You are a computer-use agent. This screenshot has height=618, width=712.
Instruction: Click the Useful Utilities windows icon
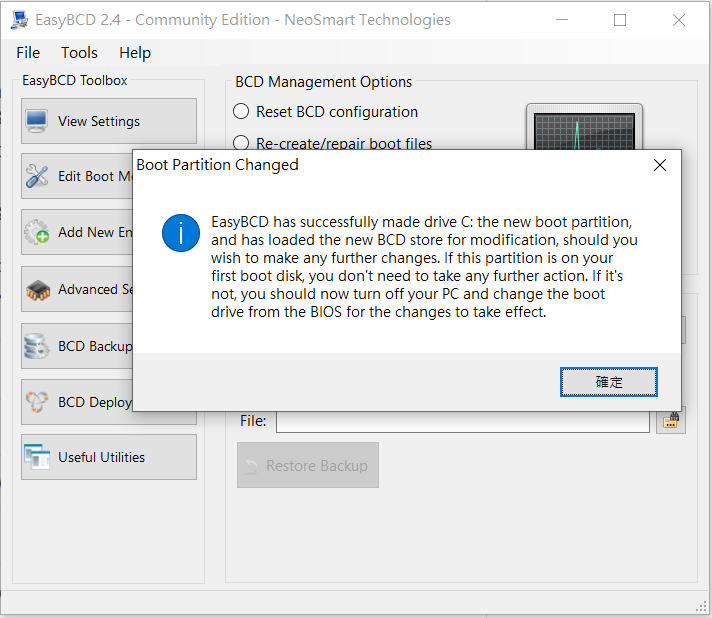[x=37, y=457]
